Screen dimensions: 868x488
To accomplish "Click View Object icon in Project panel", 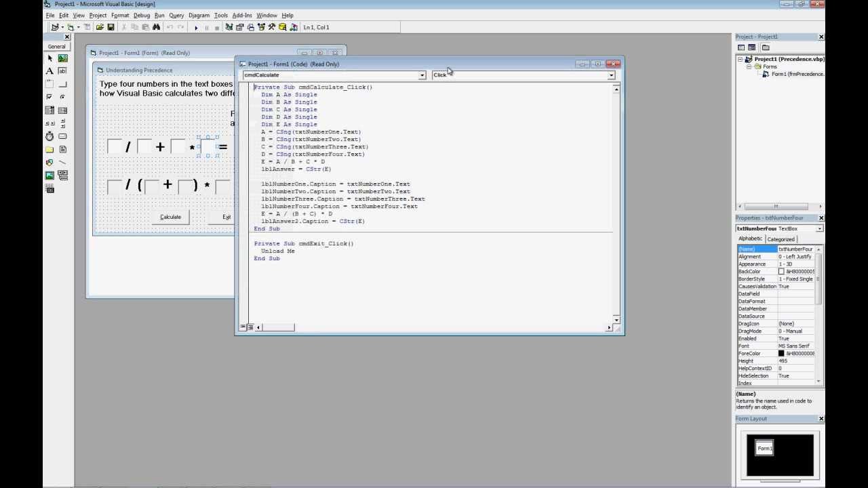I will [752, 47].
